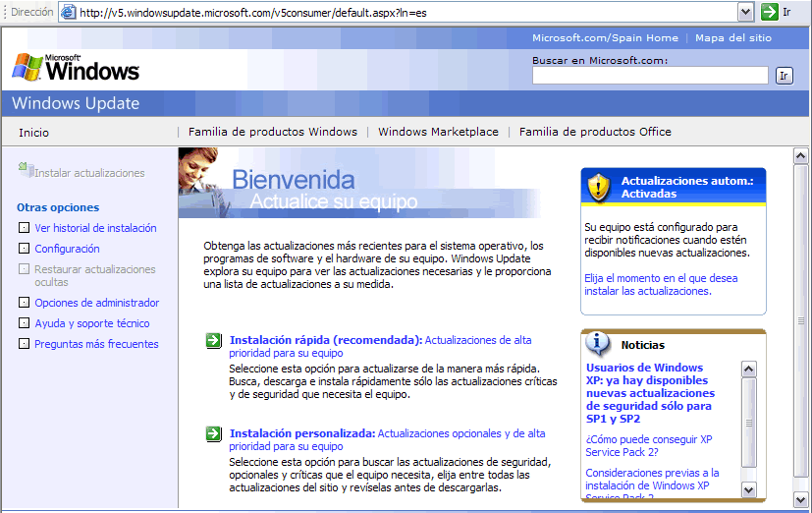812x513 pixels.
Task: Click the Noticias info bubble icon
Action: (x=598, y=344)
